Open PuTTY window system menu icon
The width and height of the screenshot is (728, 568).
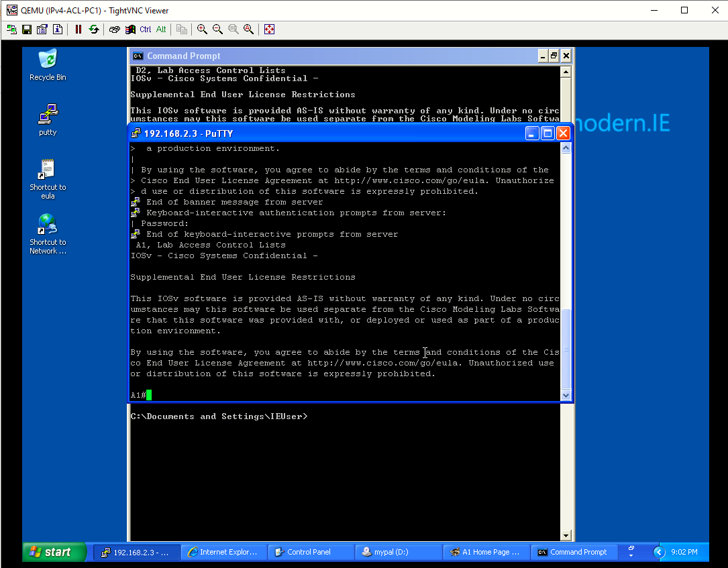[x=136, y=133]
